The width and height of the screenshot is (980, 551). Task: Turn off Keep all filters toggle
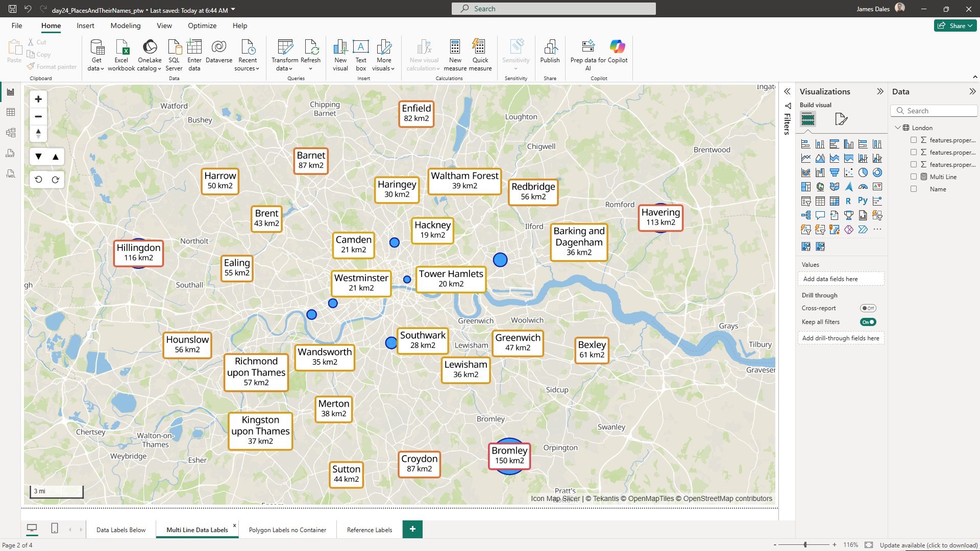(x=868, y=322)
